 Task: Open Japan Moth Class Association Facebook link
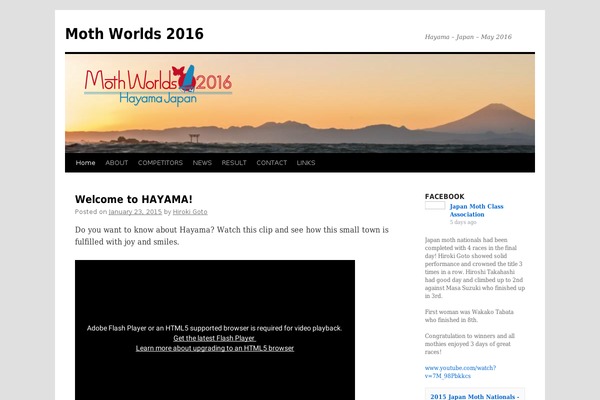point(476,210)
